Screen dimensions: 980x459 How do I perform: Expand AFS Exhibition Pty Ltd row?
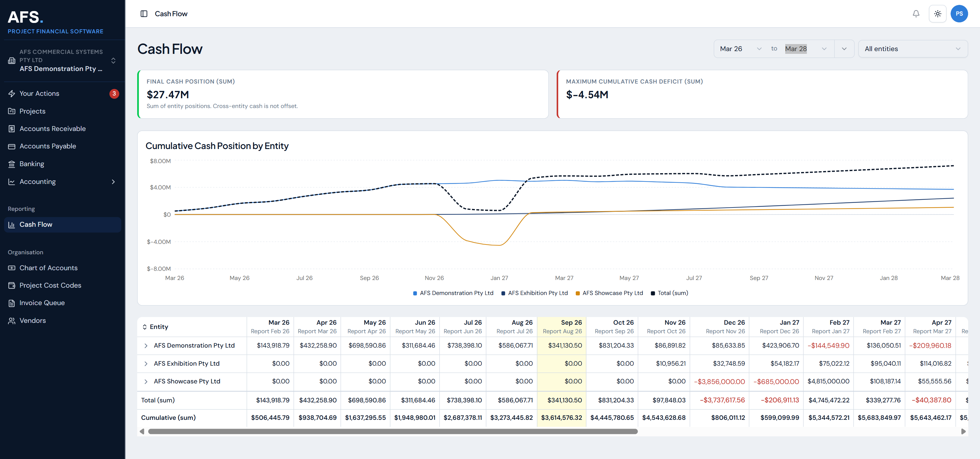tap(146, 364)
